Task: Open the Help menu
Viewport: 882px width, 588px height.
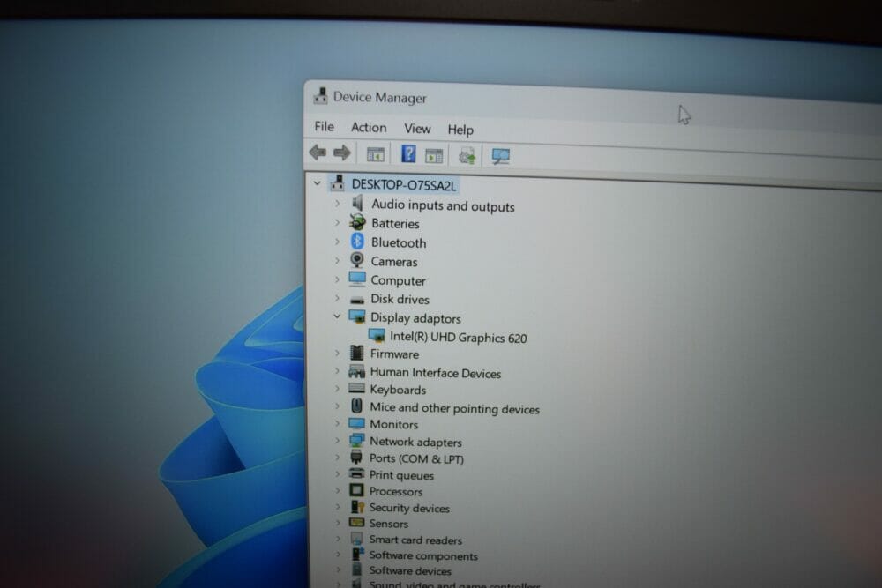Action: click(460, 130)
